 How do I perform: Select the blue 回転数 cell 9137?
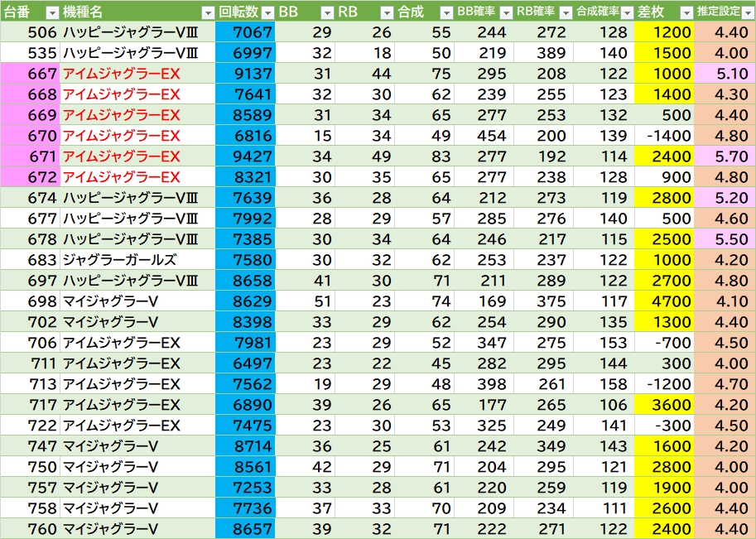point(245,74)
